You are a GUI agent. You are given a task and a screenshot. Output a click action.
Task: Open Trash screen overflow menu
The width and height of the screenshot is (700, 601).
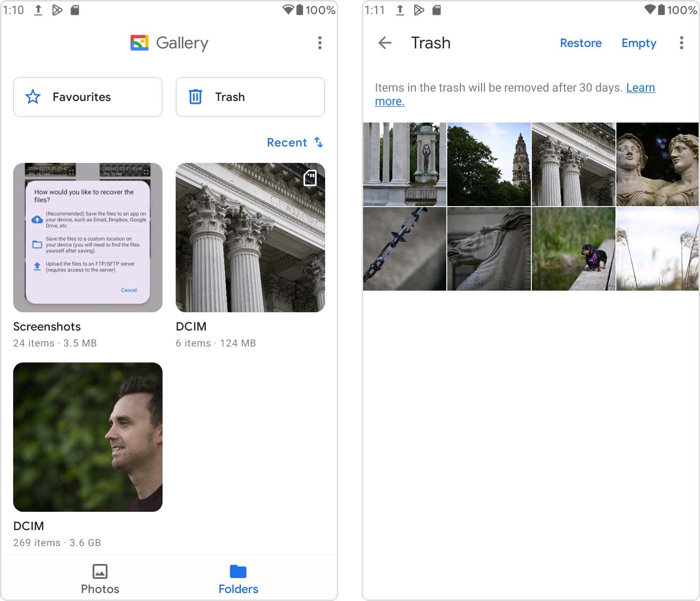click(x=682, y=43)
